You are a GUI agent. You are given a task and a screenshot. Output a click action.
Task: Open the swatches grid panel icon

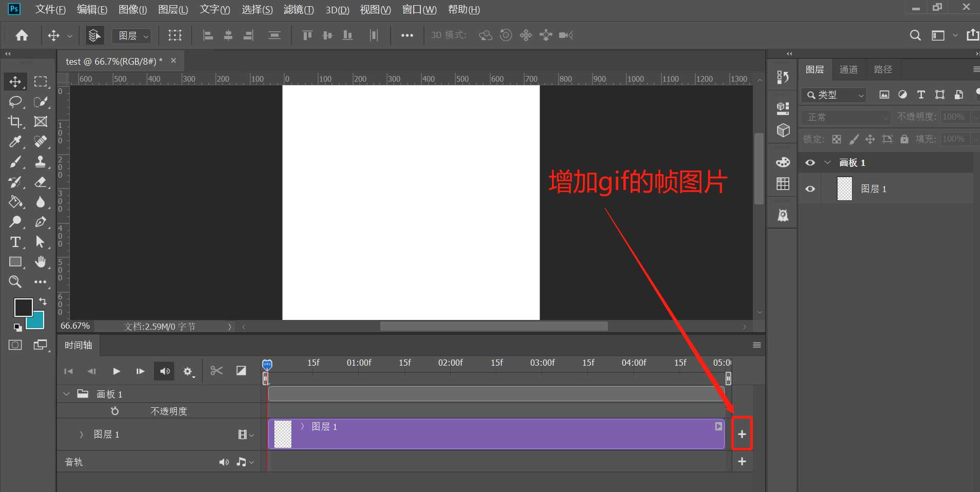pos(783,184)
